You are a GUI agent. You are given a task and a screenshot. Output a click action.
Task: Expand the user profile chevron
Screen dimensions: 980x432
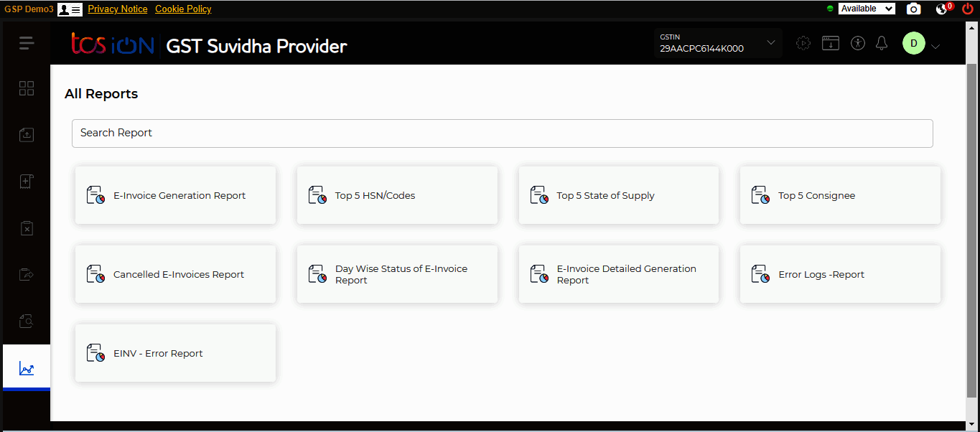click(x=935, y=47)
